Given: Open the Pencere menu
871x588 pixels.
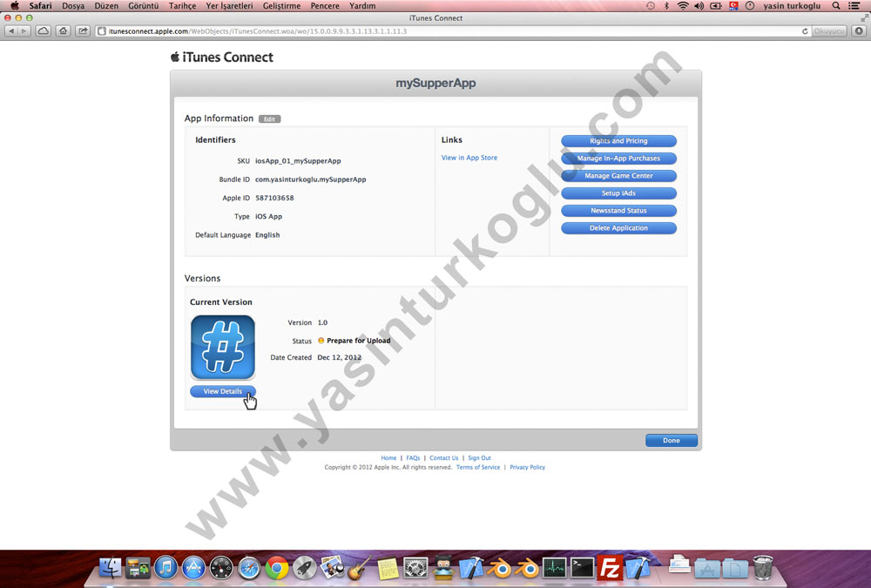Looking at the screenshot, I should pyautogui.click(x=325, y=5).
